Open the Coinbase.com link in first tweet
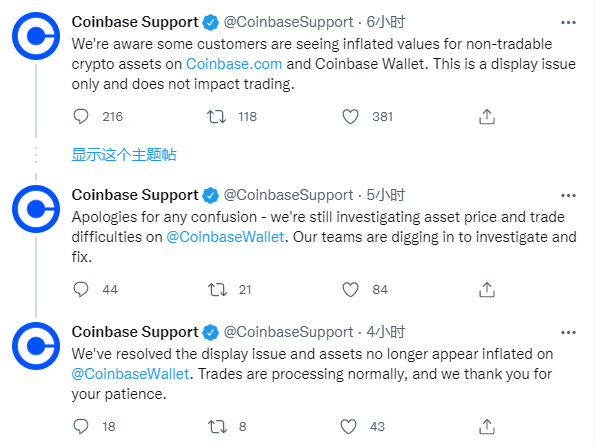The width and height of the screenshot is (595, 446). 234,64
